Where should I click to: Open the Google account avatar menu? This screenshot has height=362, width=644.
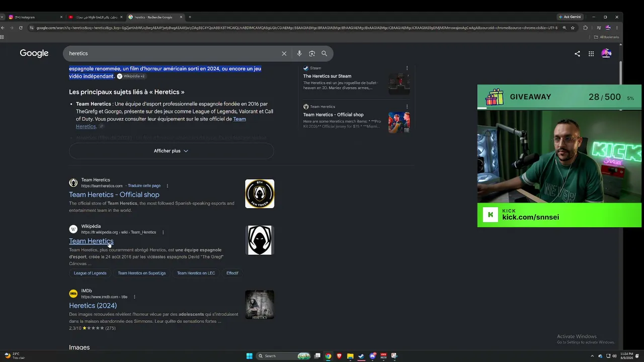pyautogui.click(x=606, y=53)
